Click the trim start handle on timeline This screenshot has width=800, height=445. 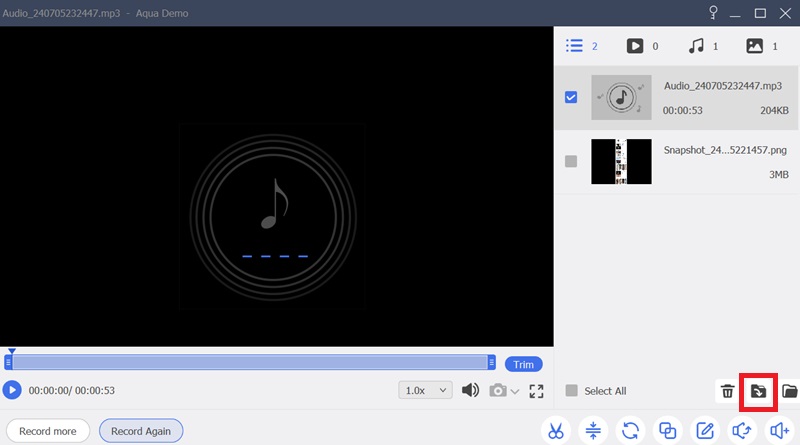8,362
